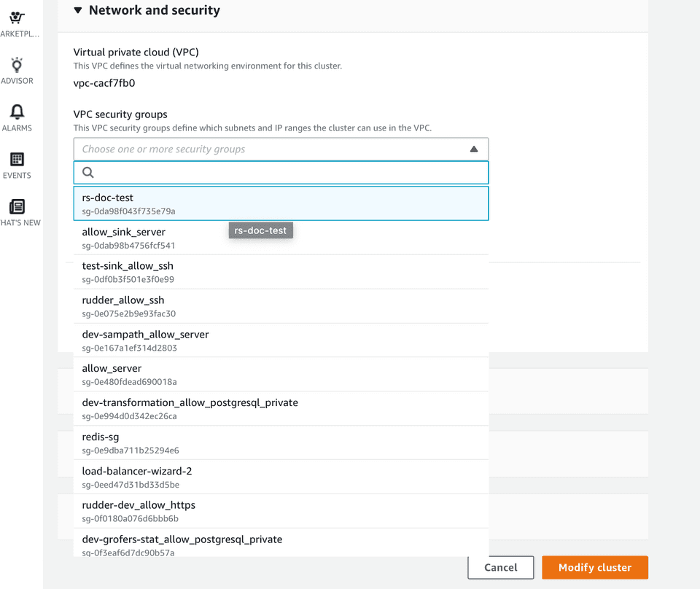Collapse the VPC security groups dropdown arrow
Viewport: 700px width, 589px height.
point(474,149)
